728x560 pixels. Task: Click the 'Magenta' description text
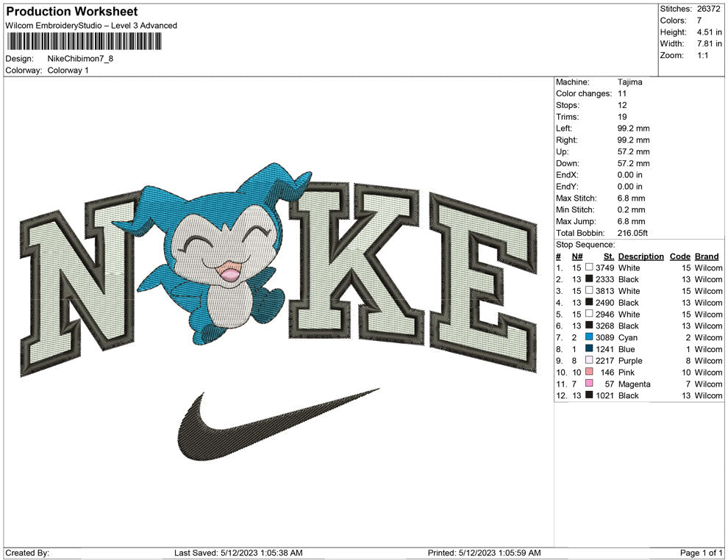tap(634, 384)
